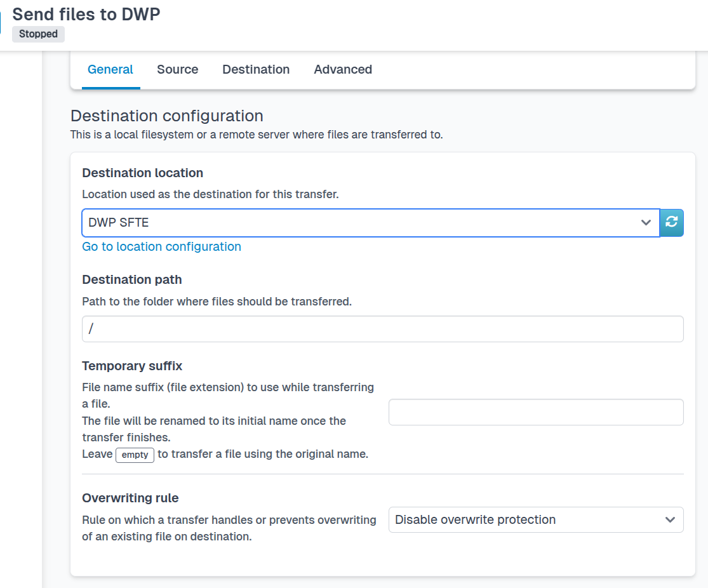Viewport: 708px width, 588px height.
Task: Click the empty badge in the suffix description
Action: click(x=135, y=455)
